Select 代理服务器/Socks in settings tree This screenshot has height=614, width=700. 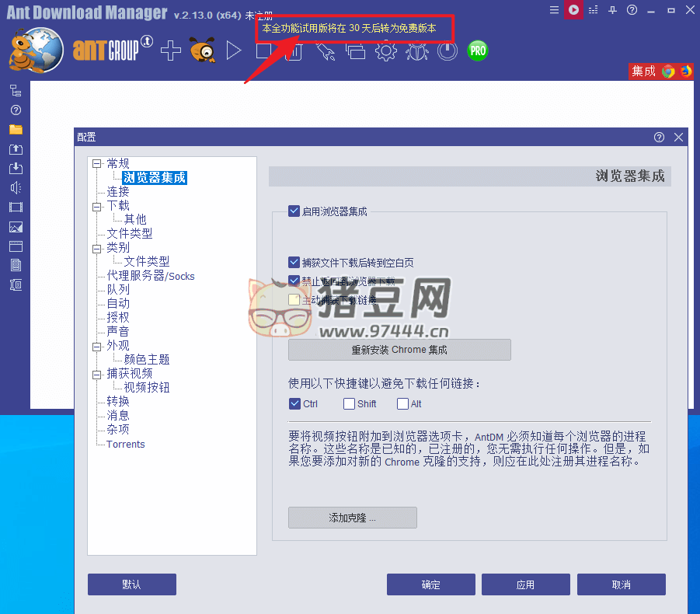pyautogui.click(x=151, y=276)
